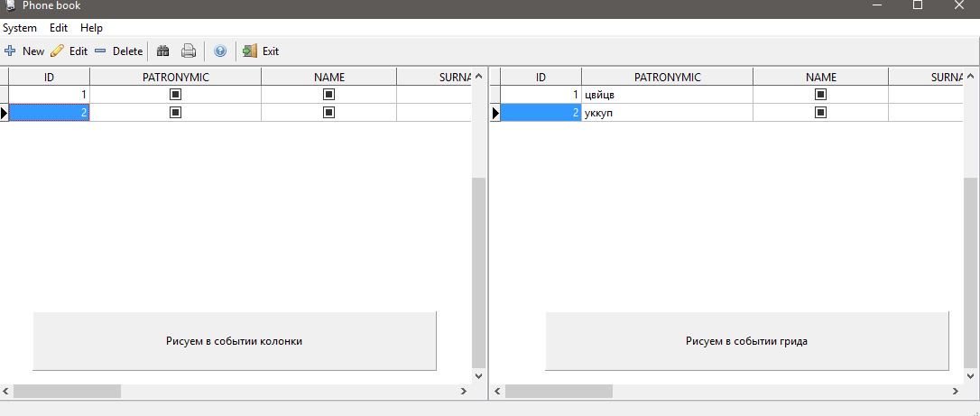
Task: Toggle NAME checkbox in left grid row 2
Action: [329, 112]
